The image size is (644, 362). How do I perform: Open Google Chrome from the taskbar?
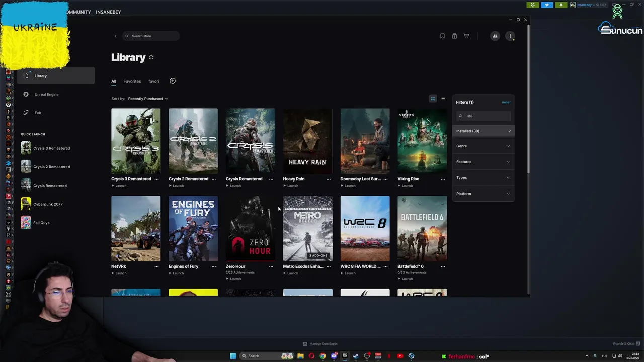[323, 356]
